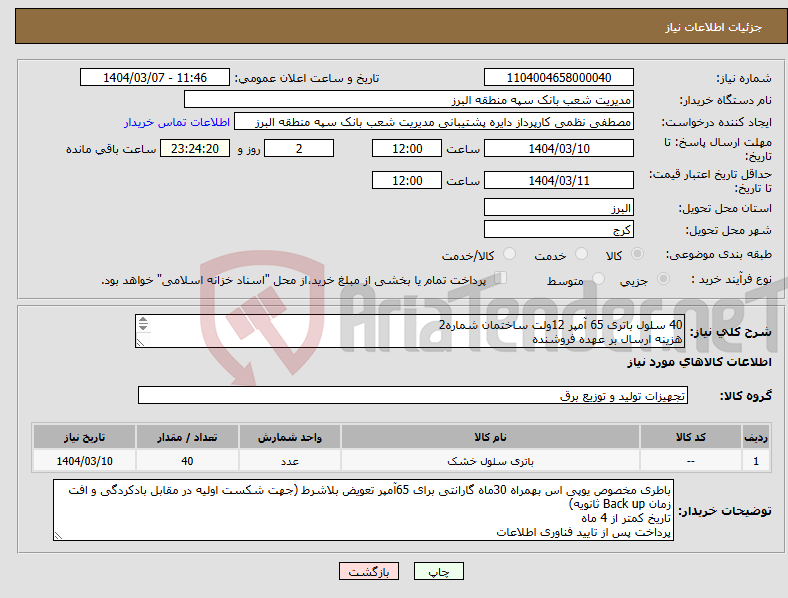Select the کالا radio button
The width and height of the screenshot is (788, 598).
(637, 254)
